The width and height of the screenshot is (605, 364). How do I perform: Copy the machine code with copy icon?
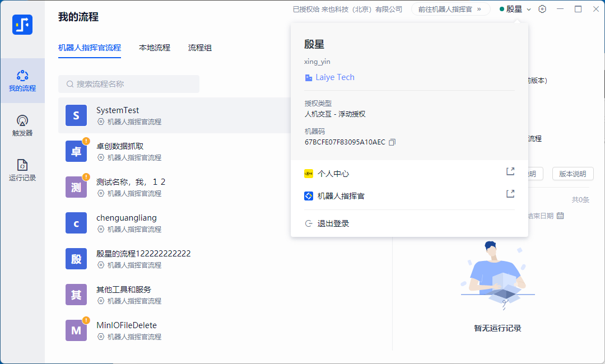pos(392,142)
